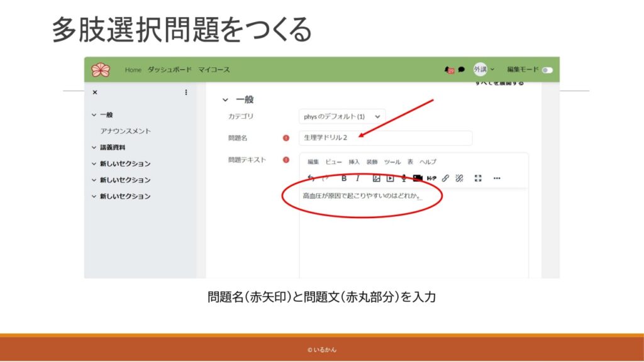
Task: Open the ダッシュボード navigation item
Action: coord(170,70)
